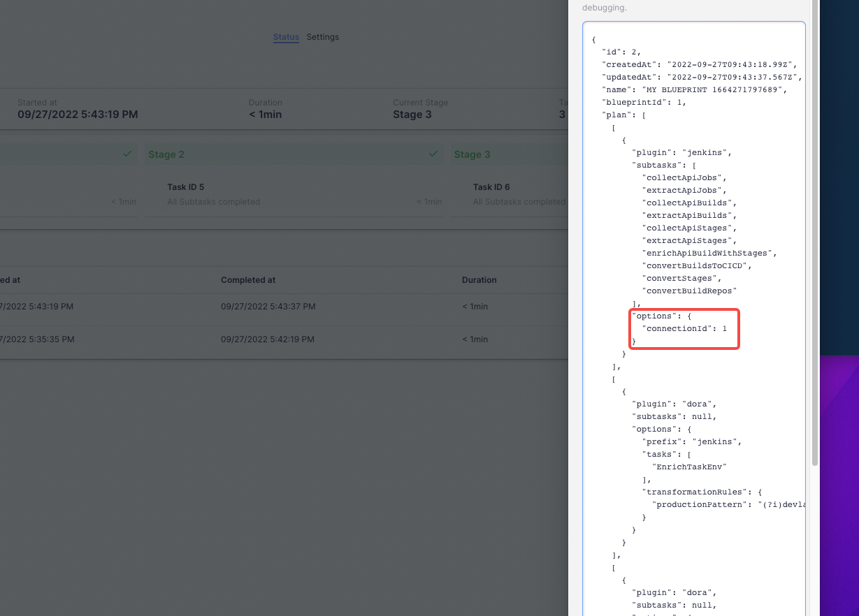Click the "Current Stage" label
This screenshot has width=859, height=616.
[x=421, y=103]
